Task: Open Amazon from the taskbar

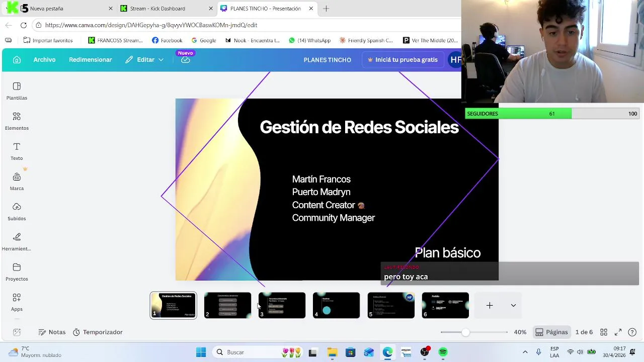Action: (406, 352)
